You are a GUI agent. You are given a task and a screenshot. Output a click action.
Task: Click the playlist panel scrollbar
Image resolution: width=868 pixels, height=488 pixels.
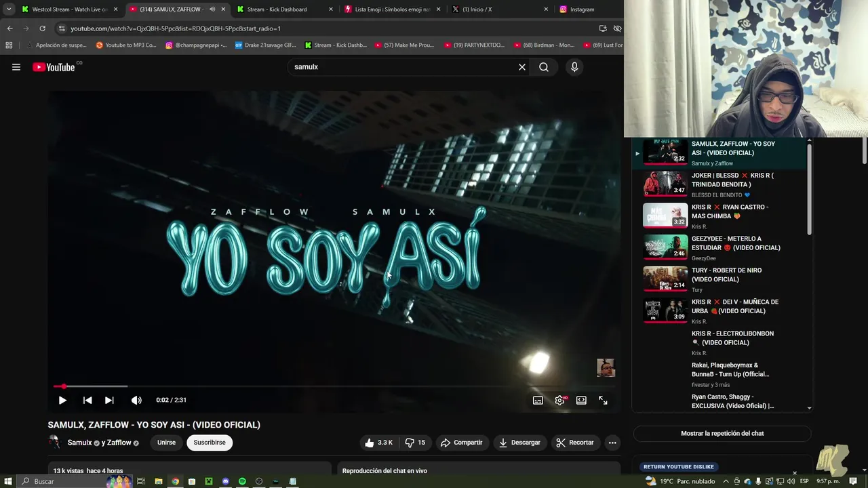pos(809,190)
